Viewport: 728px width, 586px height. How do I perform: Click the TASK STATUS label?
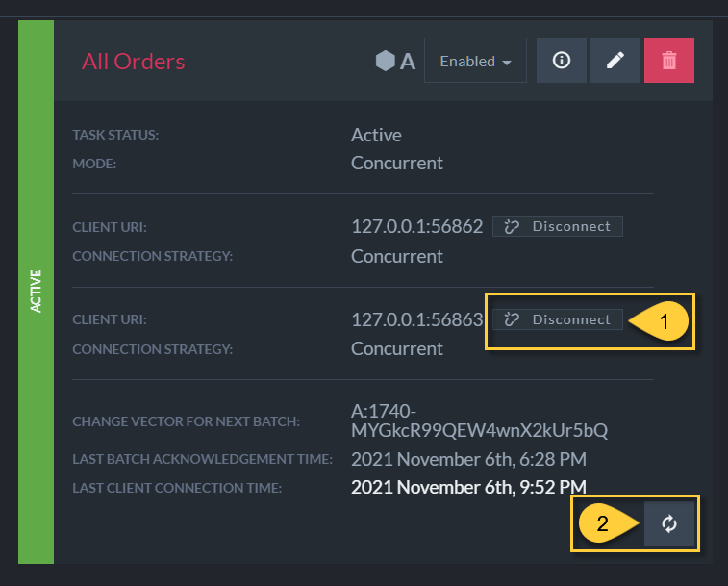click(115, 135)
